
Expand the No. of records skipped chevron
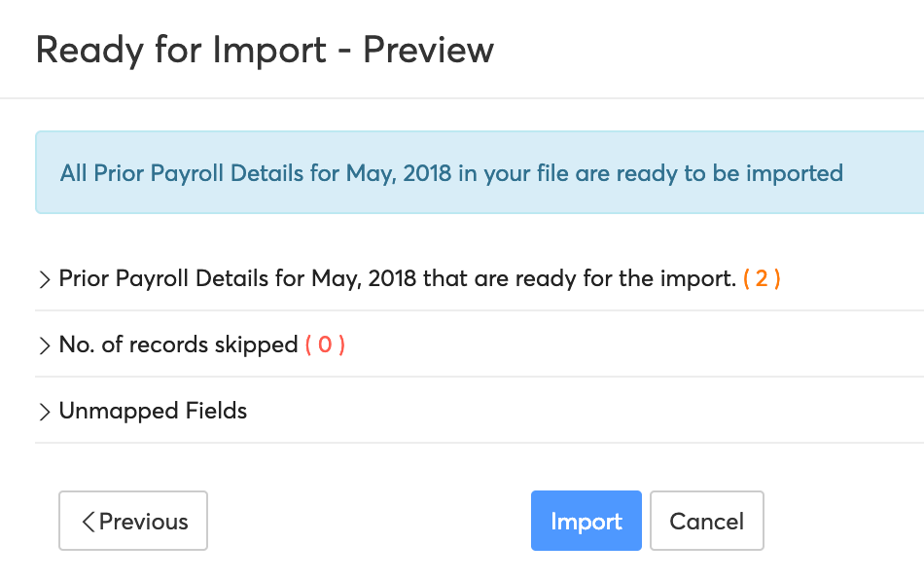(44, 345)
